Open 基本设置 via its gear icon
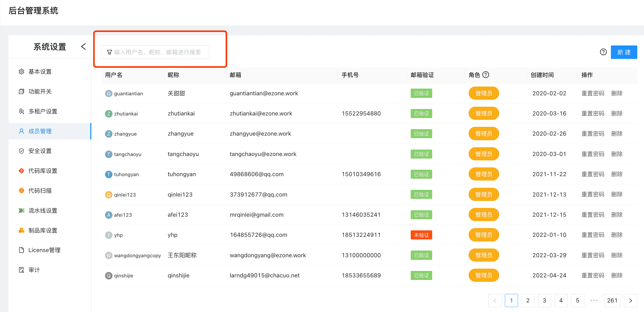The height and width of the screenshot is (312, 644). 21,72
